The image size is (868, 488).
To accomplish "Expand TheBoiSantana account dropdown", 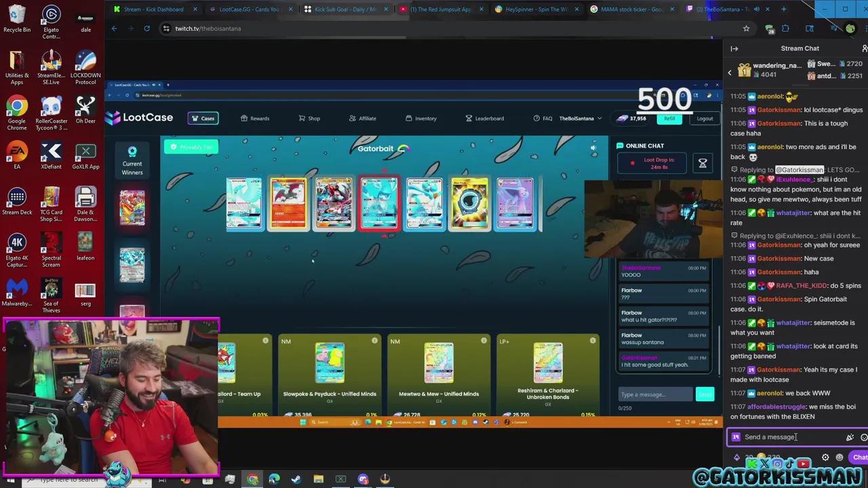I will tap(580, 119).
